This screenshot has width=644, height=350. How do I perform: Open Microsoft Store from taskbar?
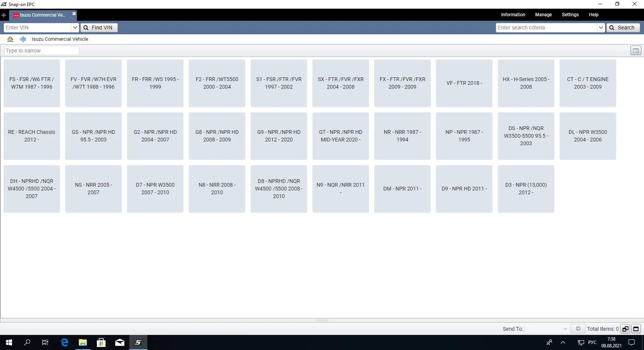101,342
